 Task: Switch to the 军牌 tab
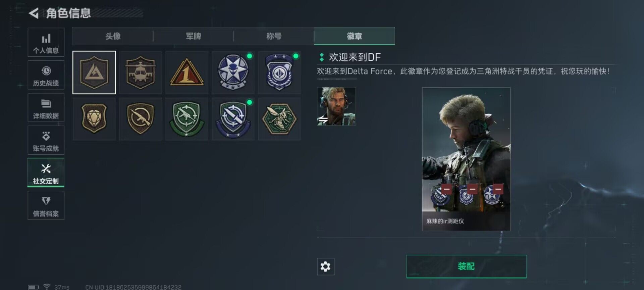click(x=194, y=36)
